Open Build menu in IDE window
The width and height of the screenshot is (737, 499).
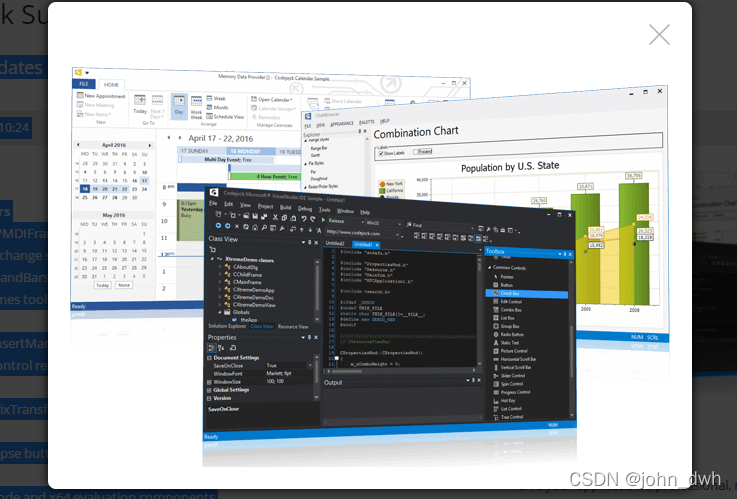pos(285,207)
